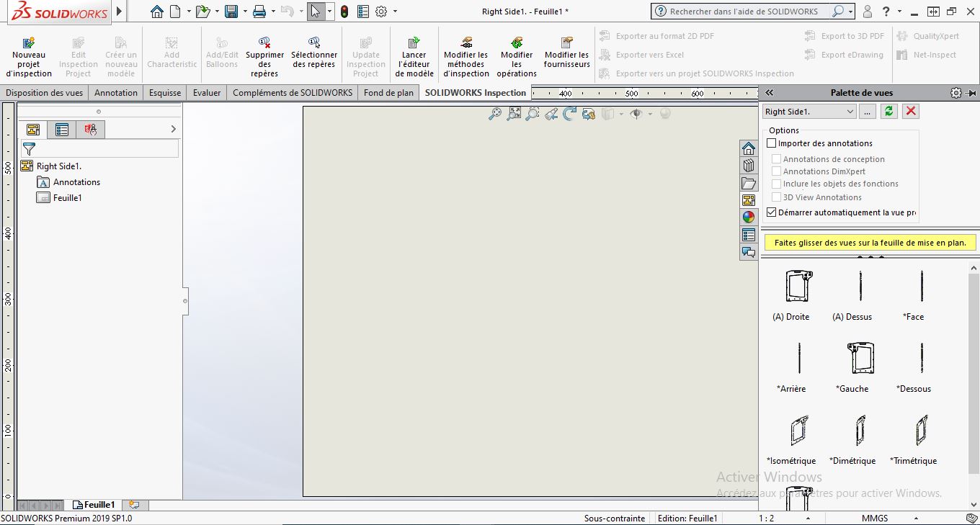Open the Right Side1. model dropdown in palette
Image resolution: width=980 pixels, height=525 pixels.
(x=809, y=112)
